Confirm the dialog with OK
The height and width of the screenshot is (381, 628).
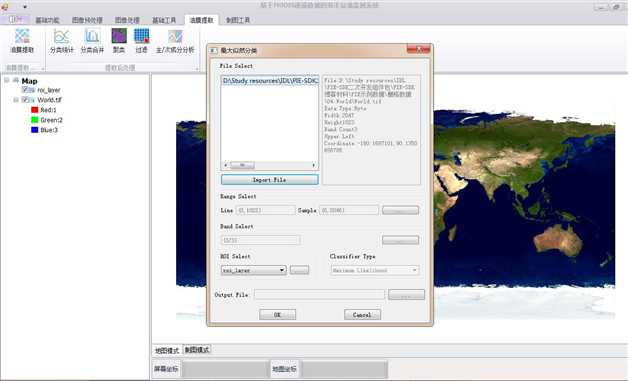pos(277,314)
